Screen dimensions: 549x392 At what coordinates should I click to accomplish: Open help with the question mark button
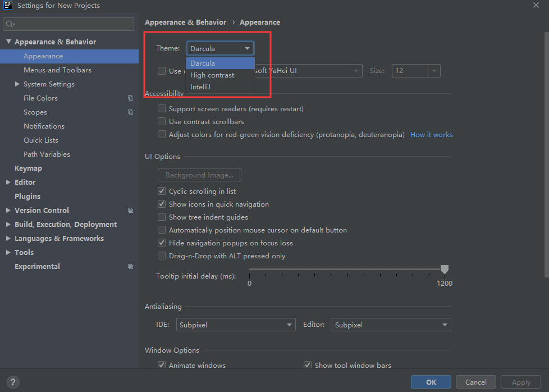click(13, 382)
